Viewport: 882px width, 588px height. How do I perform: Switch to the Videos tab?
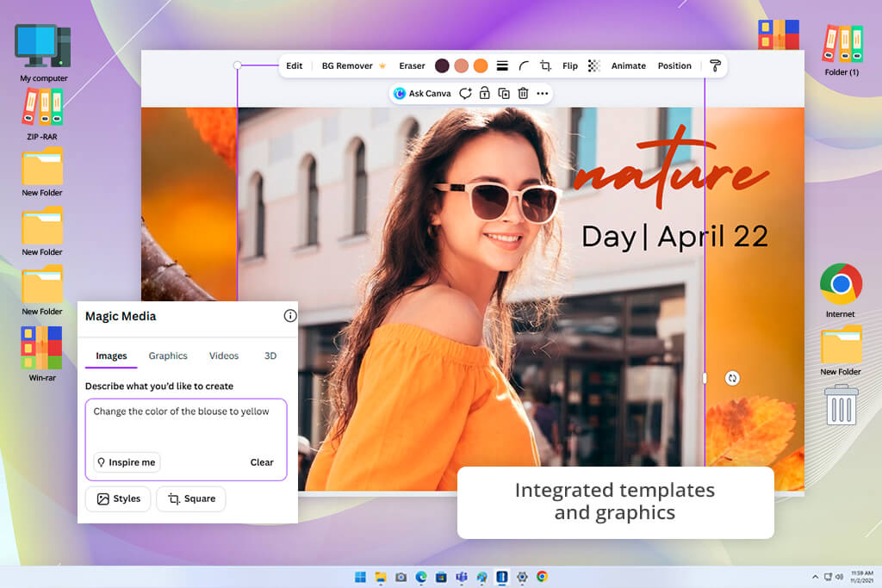pyautogui.click(x=224, y=356)
